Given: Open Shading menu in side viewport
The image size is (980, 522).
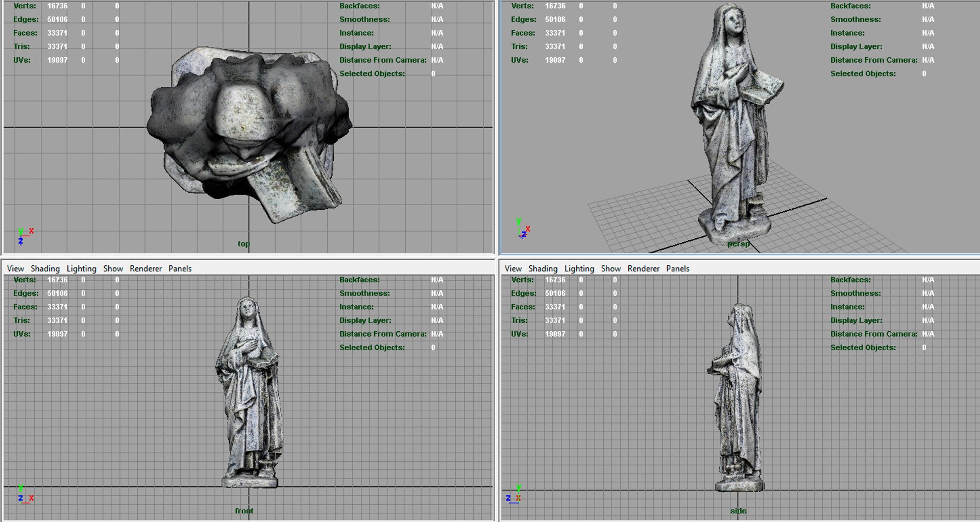Looking at the screenshot, I should (x=543, y=268).
